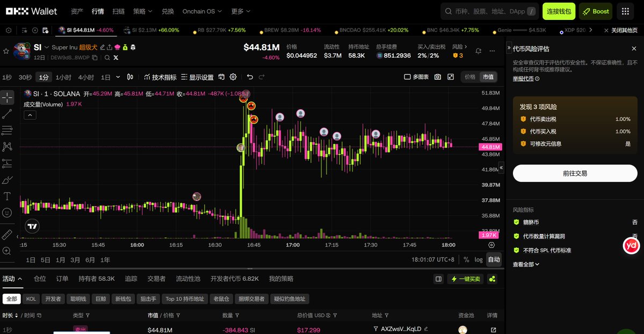This screenshot has width=644, height=334.
Task: Expand 查看全部 risk indicators
Action: point(526,264)
